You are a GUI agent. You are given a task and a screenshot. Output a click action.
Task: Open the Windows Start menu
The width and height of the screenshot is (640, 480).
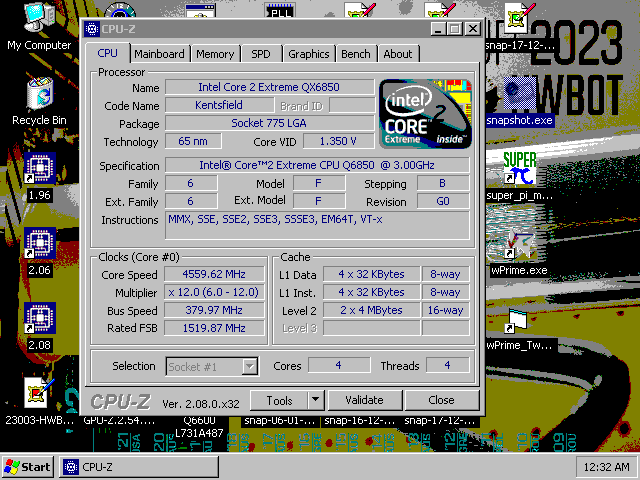tap(28, 467)
